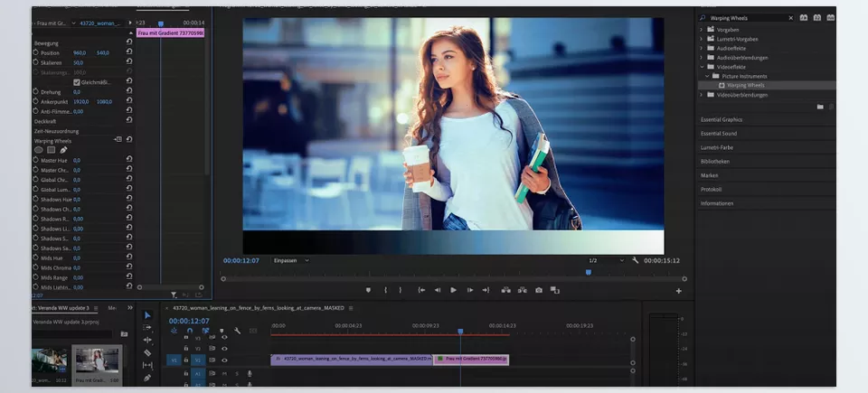
Task: Step forward one frame
Action: coord(470,290)
